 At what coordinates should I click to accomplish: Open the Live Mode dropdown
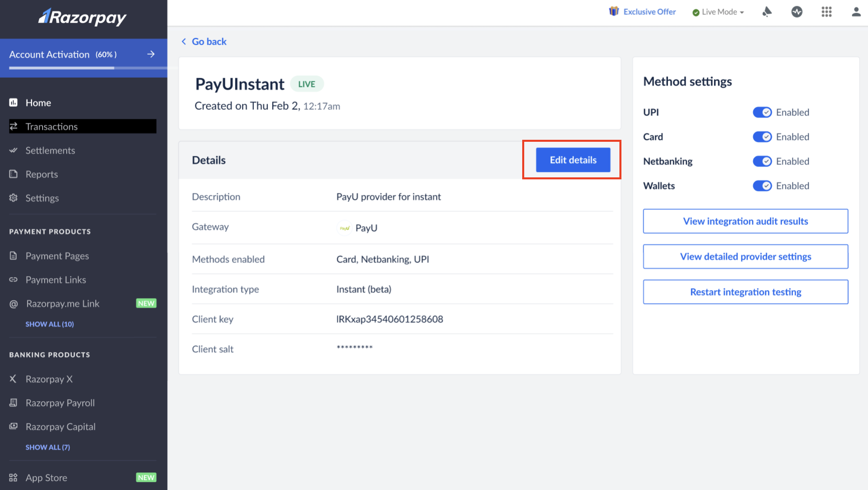point(719,12)
